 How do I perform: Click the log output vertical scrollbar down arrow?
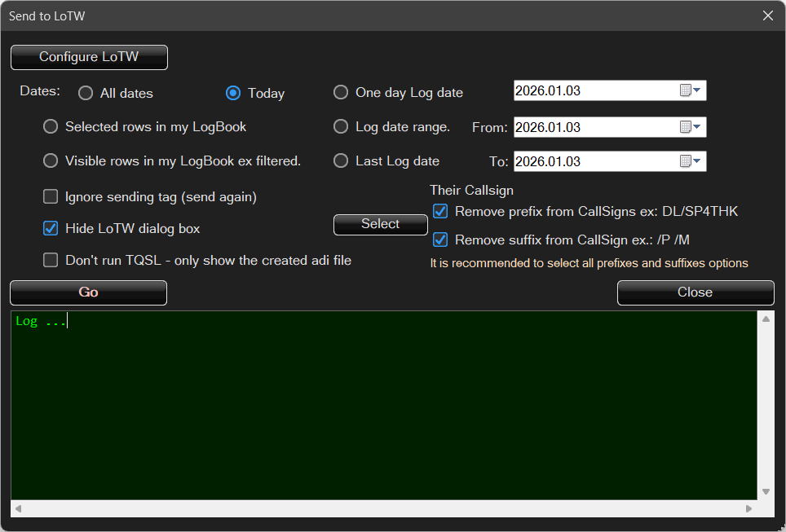click(x=766, y=491)
